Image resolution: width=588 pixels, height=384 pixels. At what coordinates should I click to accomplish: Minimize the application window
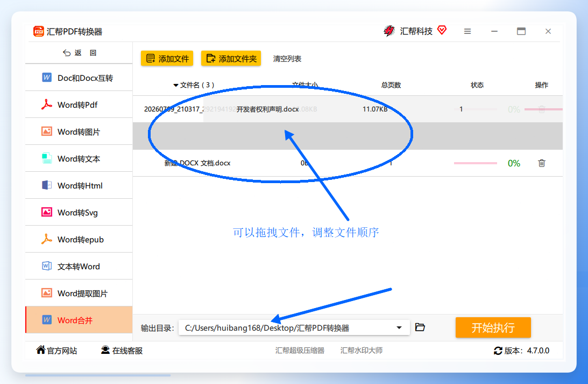(494, 32)
